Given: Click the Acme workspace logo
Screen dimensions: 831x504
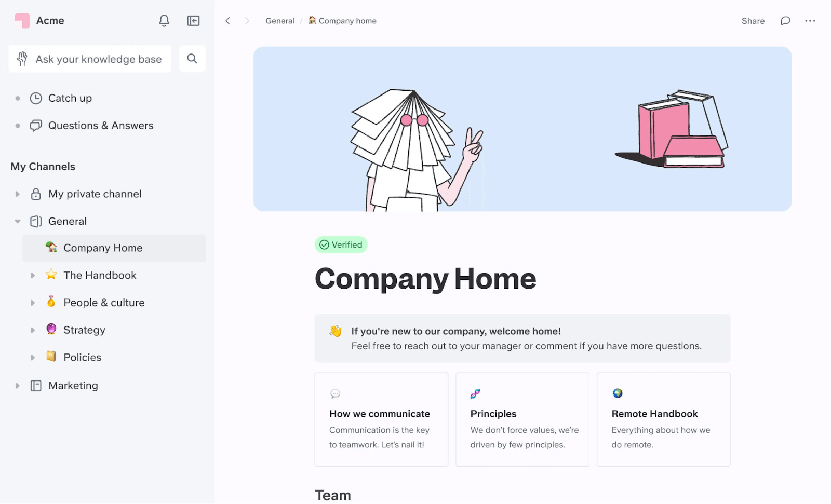Looking at the screenshot, I should click(x=22, y=21).
